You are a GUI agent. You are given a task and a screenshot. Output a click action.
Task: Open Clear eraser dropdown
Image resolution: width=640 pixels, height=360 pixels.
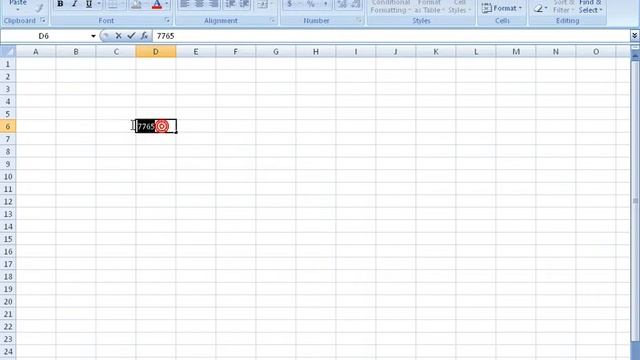coord(540,8)
